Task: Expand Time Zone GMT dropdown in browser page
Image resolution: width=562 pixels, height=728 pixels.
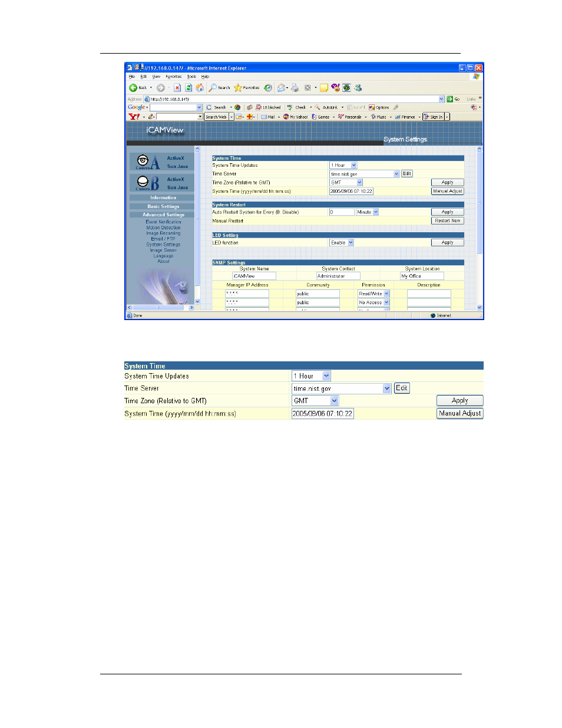Action: [359, 183]
